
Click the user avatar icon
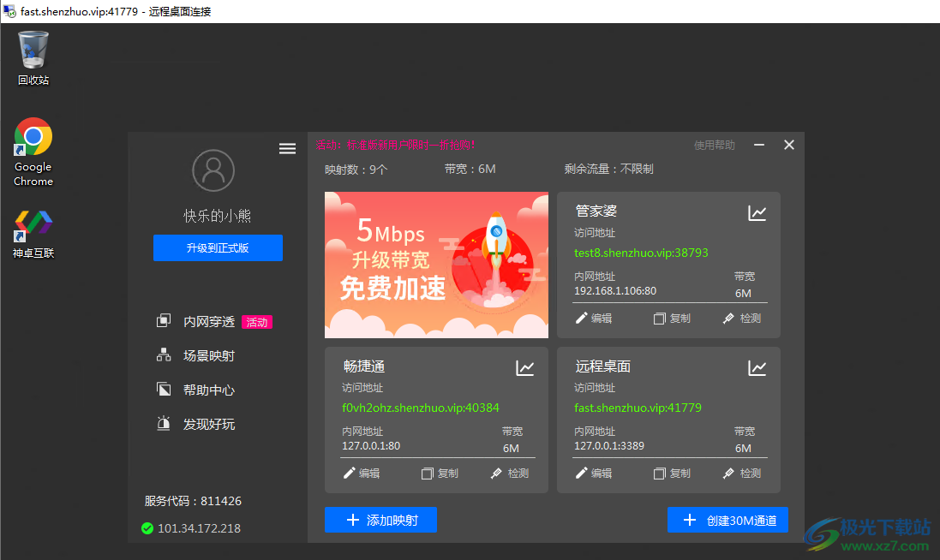[213, 170]
